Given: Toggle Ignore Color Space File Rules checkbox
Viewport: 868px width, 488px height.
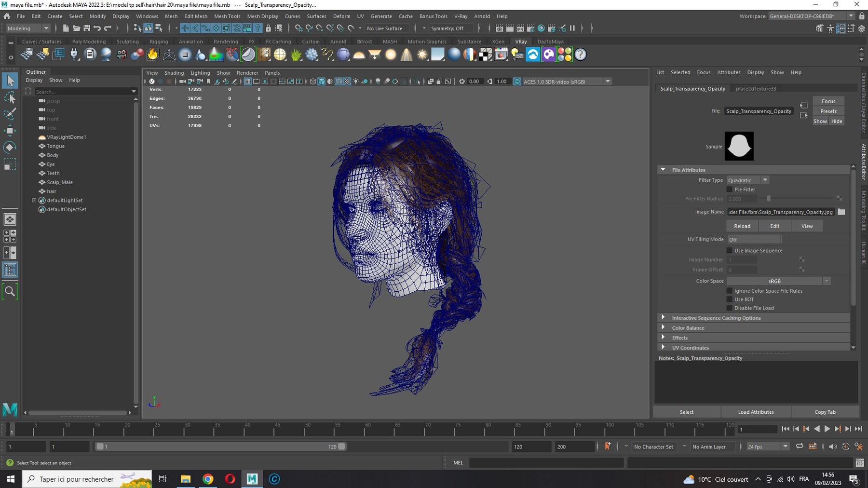Looking at the screenshot, I should [x=730, y=291].
